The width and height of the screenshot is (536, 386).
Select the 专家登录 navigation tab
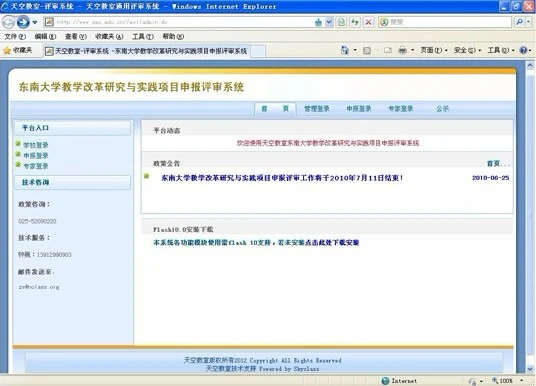[x=401, y=109]
